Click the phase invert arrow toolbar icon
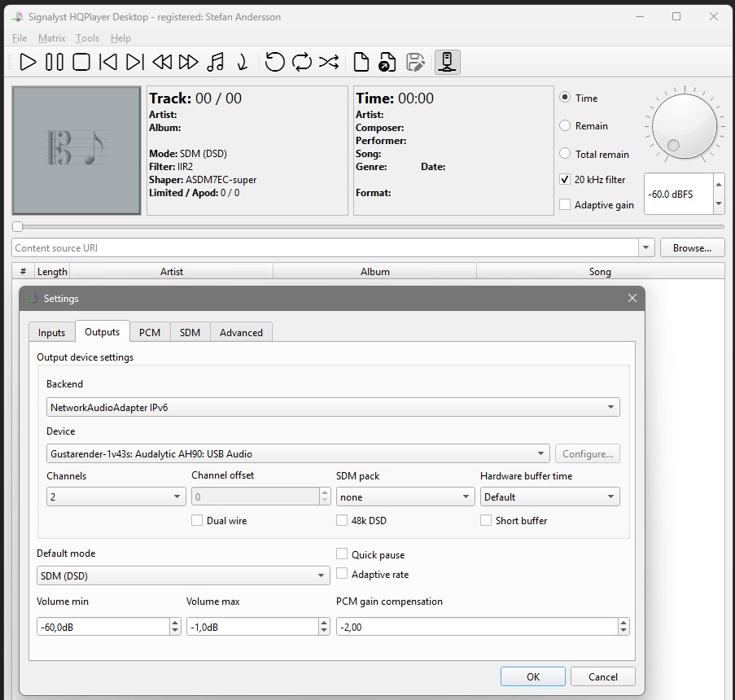 pos(243,62)
